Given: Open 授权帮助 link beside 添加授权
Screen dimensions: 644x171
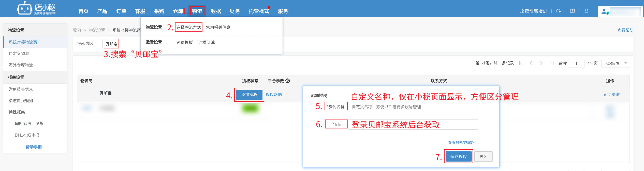Looking at the screenshot, I should [274, 95].
